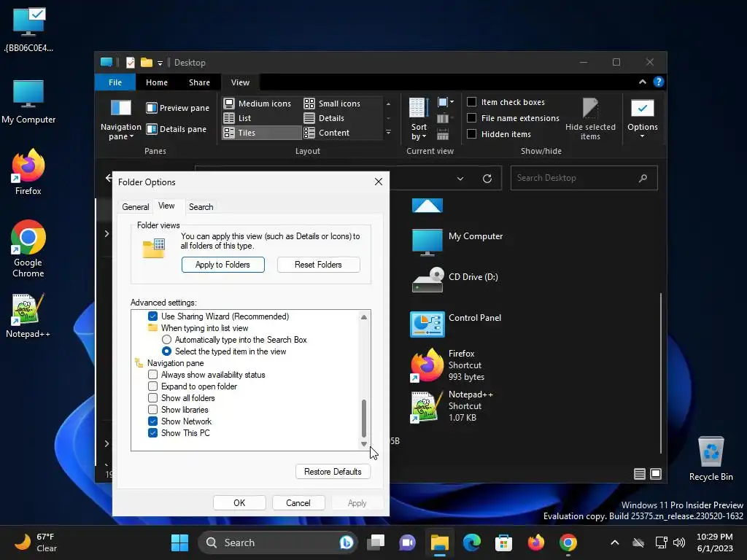Check Expand to open folder
The image size is (747, 560).
[x=153, y=386]
